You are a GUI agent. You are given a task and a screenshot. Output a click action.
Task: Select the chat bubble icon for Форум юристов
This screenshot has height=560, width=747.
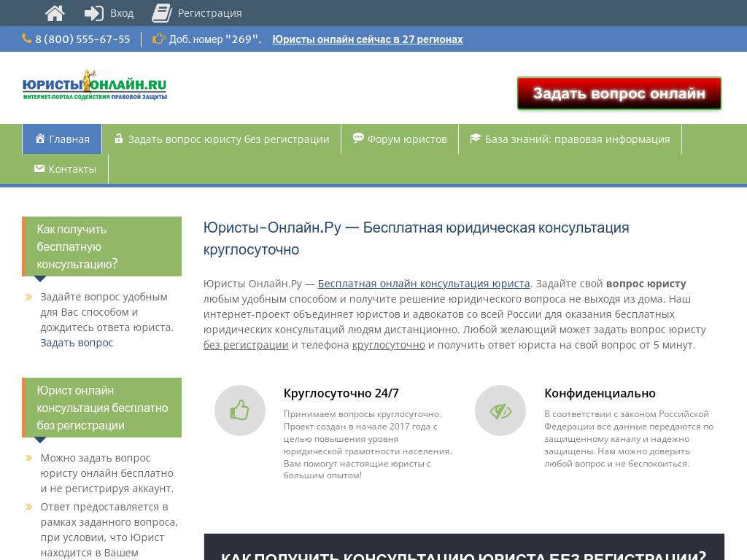pyautogui.click(x=357, y=138)
